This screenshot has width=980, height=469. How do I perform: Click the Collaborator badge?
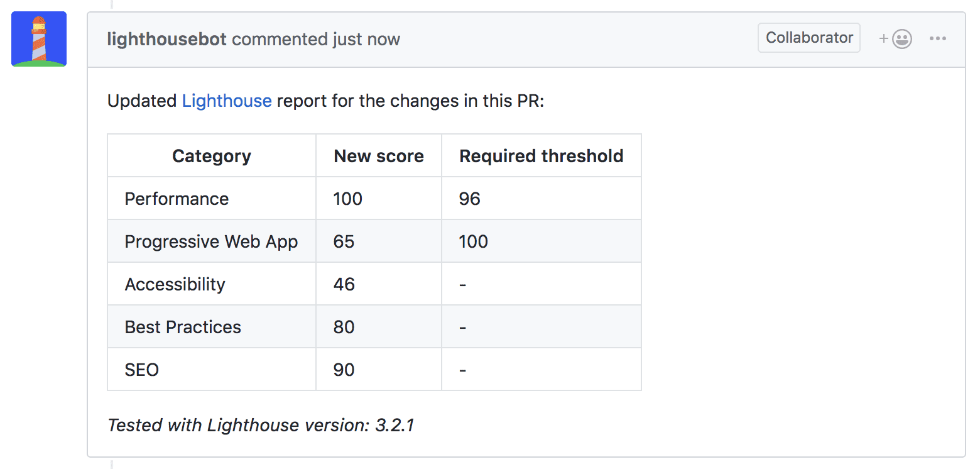pos(808,38)
